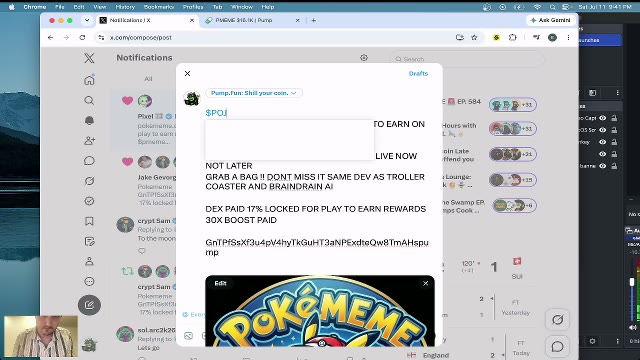Open the Follow people icon in sidebar

(x=89, y=141)
